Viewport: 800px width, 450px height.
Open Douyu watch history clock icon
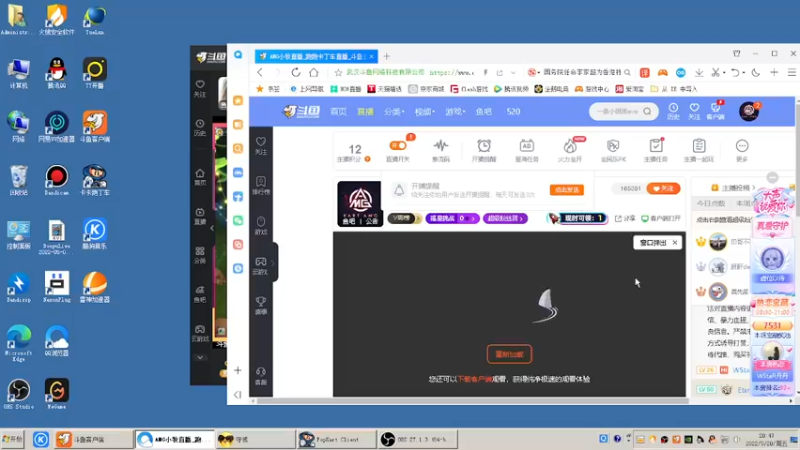[x=673, y=110]
